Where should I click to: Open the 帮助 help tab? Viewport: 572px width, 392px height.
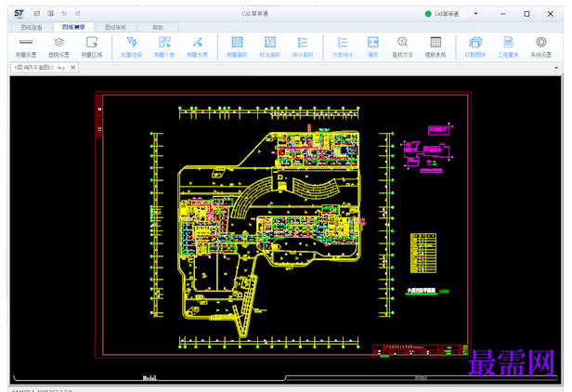pos(158,27)
